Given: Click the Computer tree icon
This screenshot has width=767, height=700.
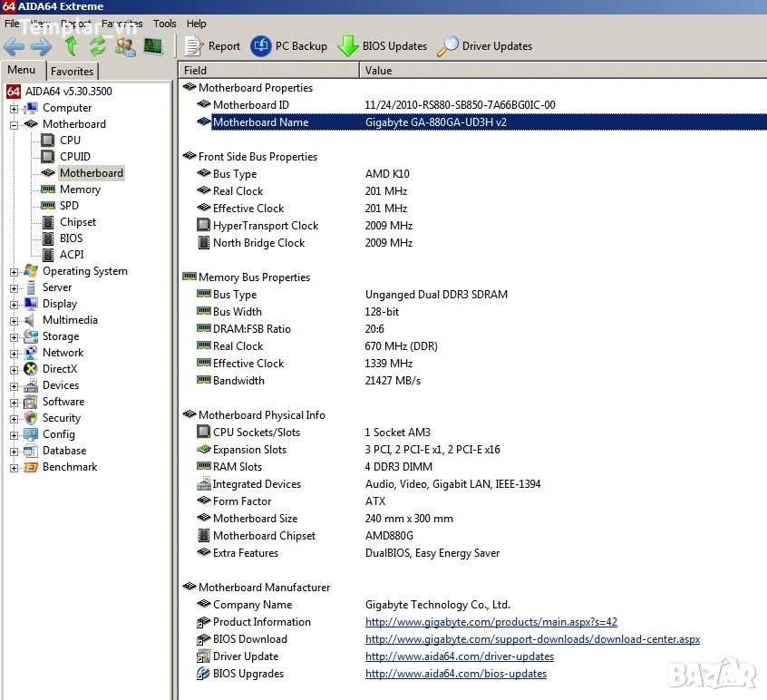Looking at the screenshot, I should coord(31,108).
